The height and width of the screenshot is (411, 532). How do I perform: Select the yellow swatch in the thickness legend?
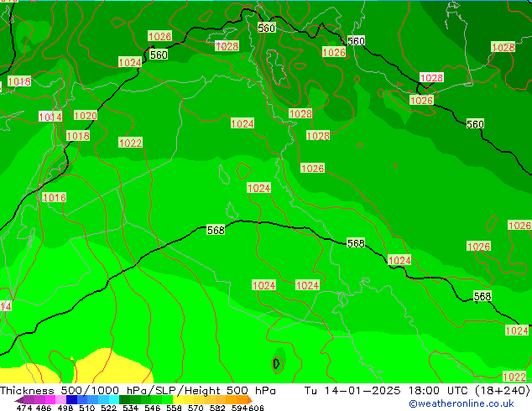(178, 399)
